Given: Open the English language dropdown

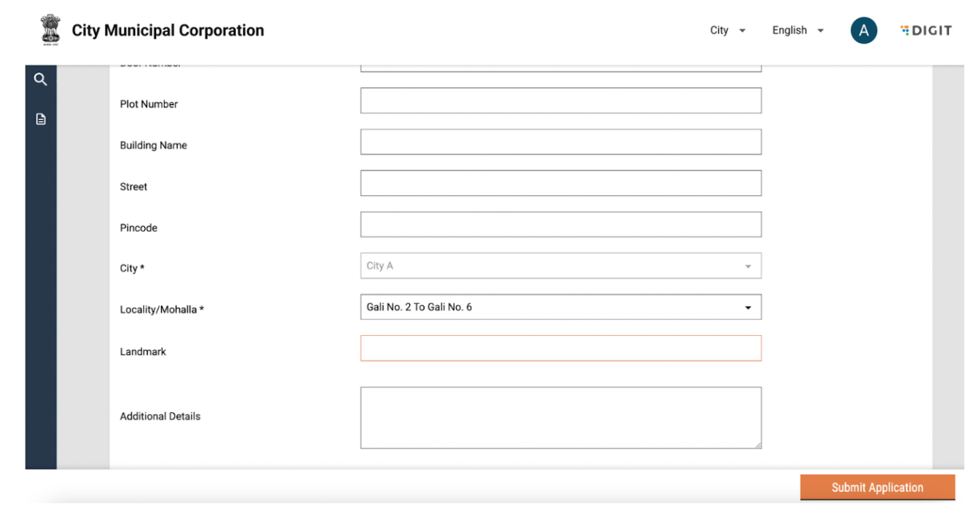Looking at the screenshot, I should point(797,30).
